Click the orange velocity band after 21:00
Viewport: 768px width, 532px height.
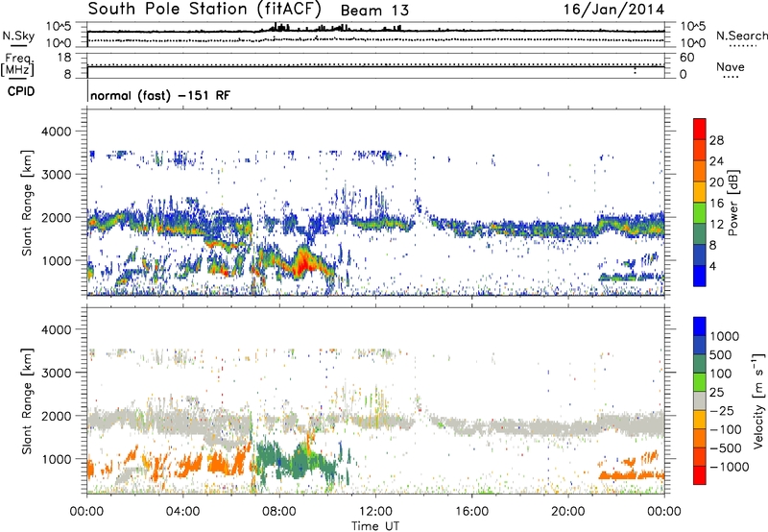pos(632,474)
